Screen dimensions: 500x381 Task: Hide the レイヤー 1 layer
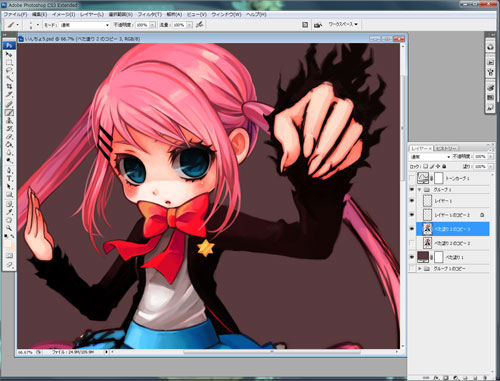[x=412, y=201]
